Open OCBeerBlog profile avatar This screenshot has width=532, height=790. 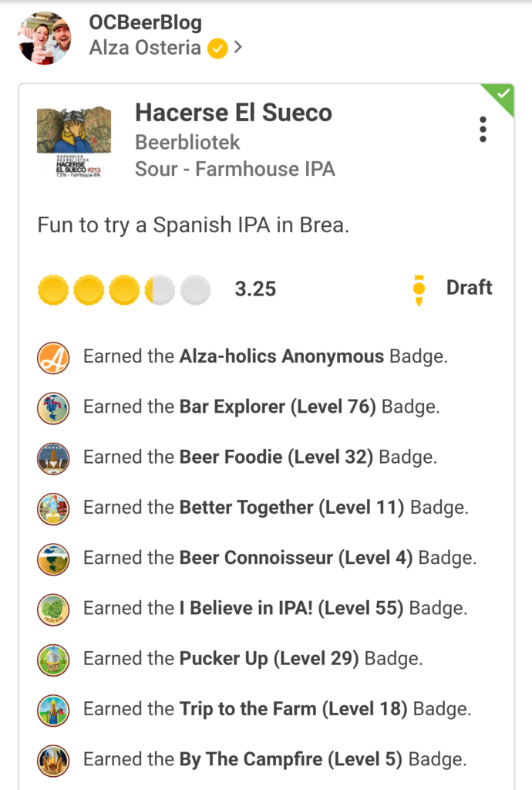pyautogui.click(x=45, y=37)
